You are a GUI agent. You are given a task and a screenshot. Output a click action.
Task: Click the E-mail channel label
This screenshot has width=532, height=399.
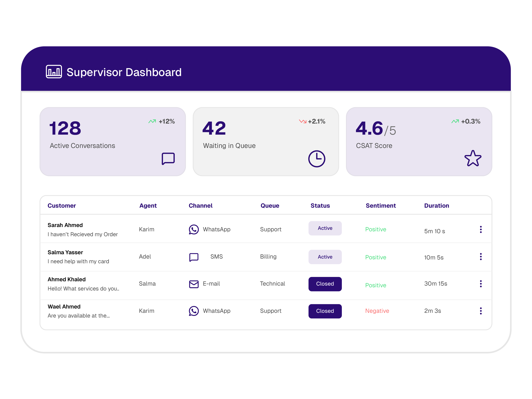tap(211, 284)
